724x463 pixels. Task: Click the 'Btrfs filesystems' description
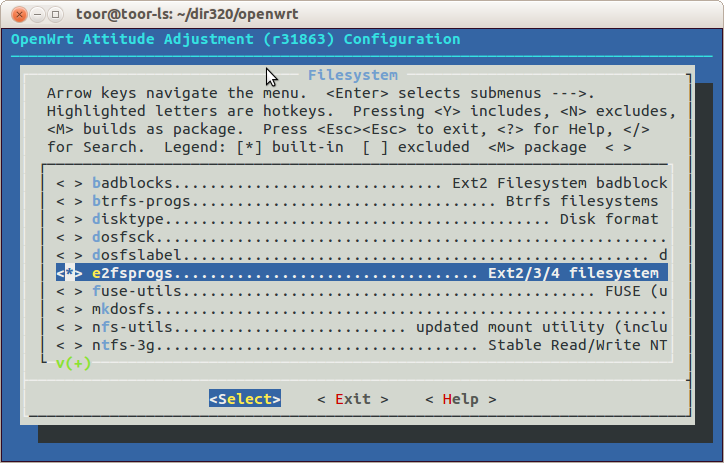[x=582, y=201]
